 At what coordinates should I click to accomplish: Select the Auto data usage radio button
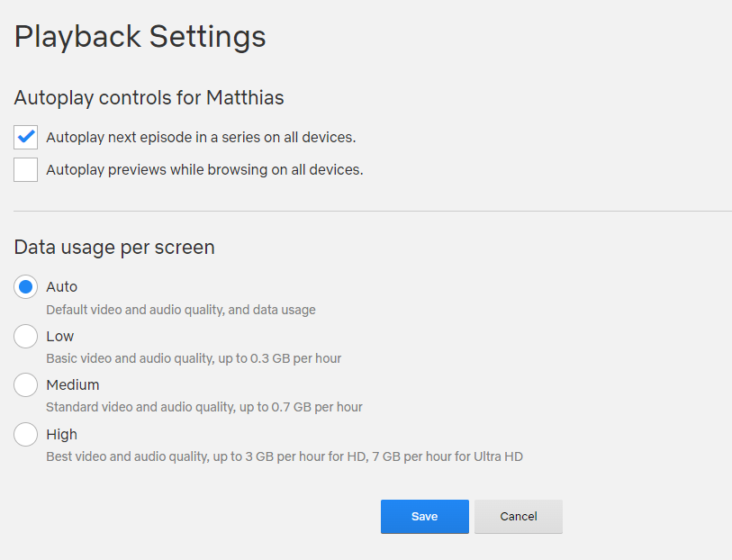[x=26, y=287]
